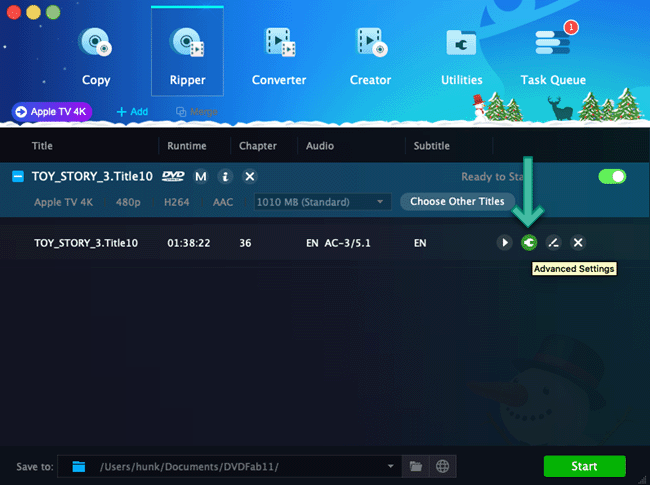
Task: Click the Save to path field
Action: pyautogui.click(x=229, y=467)
